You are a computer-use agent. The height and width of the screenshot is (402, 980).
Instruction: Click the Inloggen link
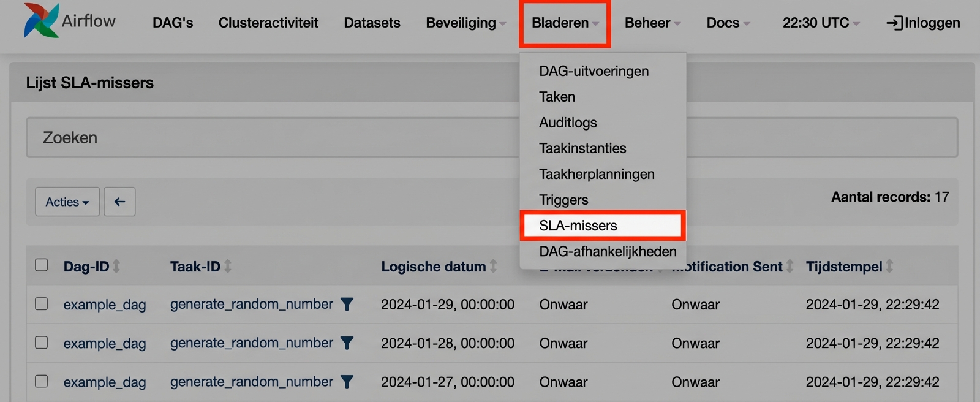pos(923,23)
